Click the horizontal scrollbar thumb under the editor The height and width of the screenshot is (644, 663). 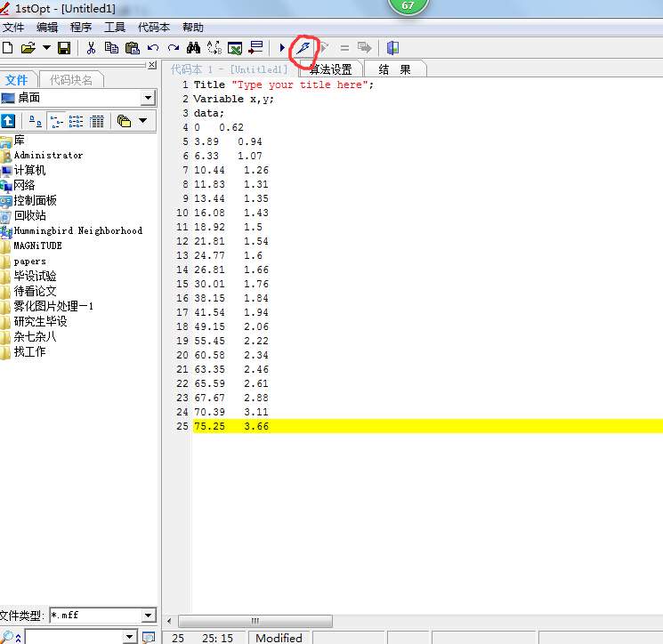click(255, 621)
